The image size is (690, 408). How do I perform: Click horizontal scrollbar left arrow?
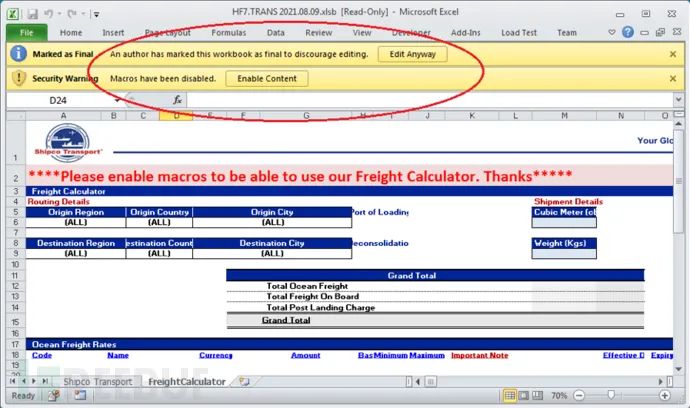coord(418,382)
